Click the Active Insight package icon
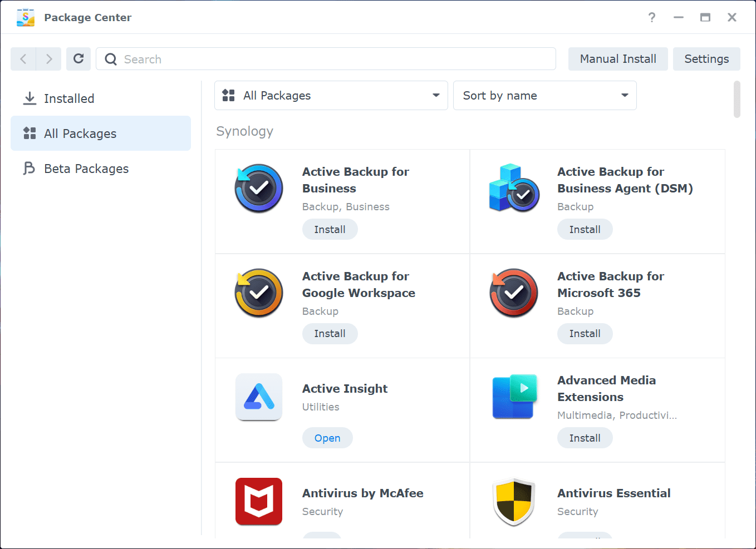756x549 pixels. pos(259,397)
